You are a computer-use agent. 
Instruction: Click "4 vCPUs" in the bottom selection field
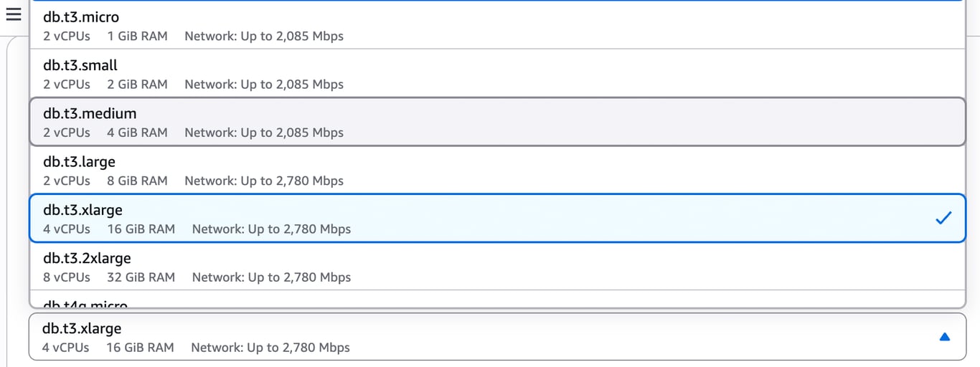point(65,348)
